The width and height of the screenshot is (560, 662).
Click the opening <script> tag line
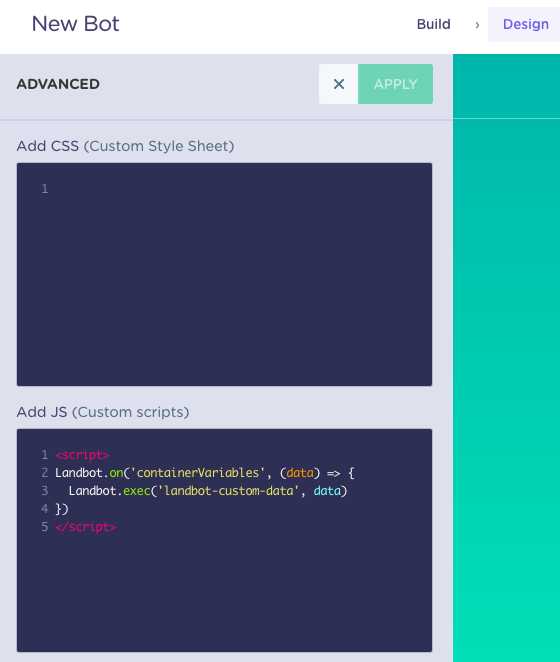[82, 455]
